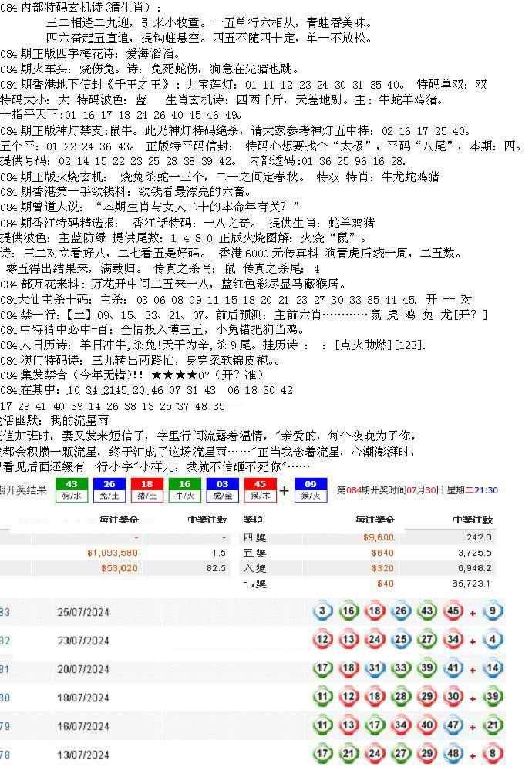
Task: Click the red 18 result box
Action: click(x=146, y=489)
